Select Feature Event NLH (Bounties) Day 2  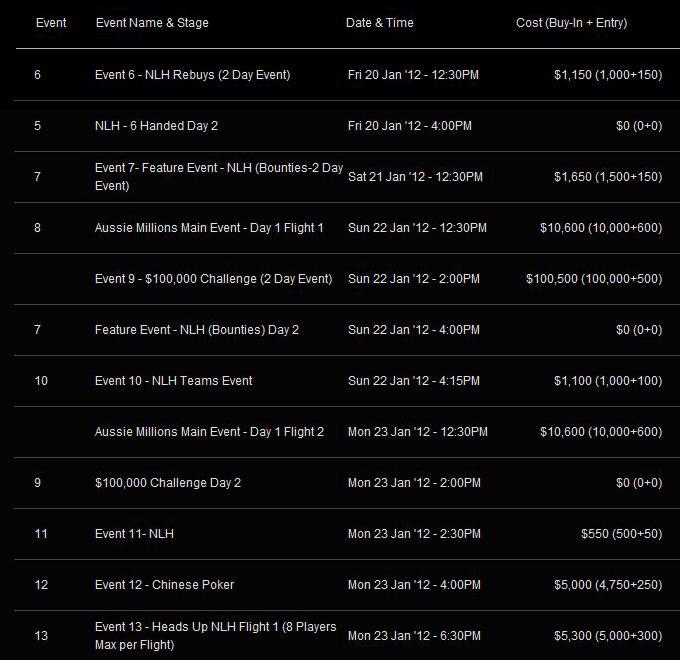196,330
